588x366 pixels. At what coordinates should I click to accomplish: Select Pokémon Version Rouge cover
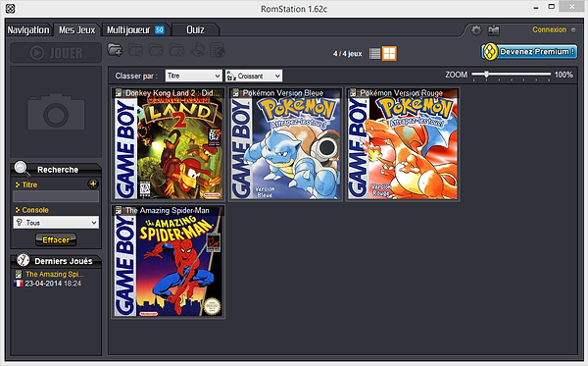tap(403, 144)
